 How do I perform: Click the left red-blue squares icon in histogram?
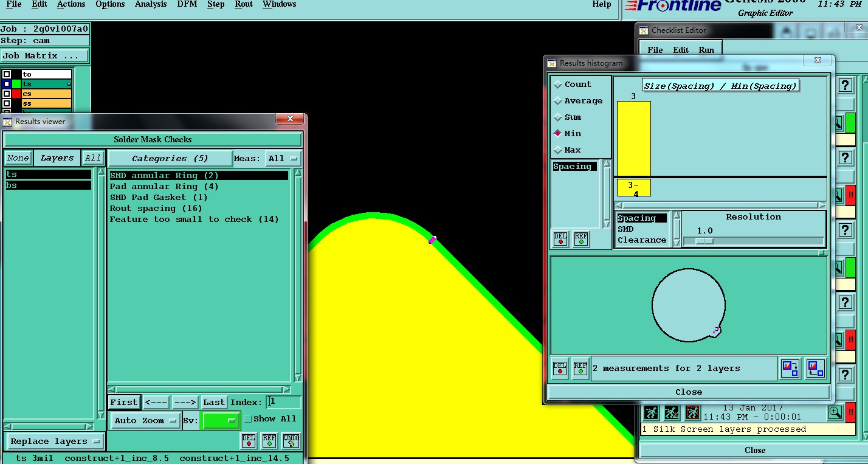790,369
